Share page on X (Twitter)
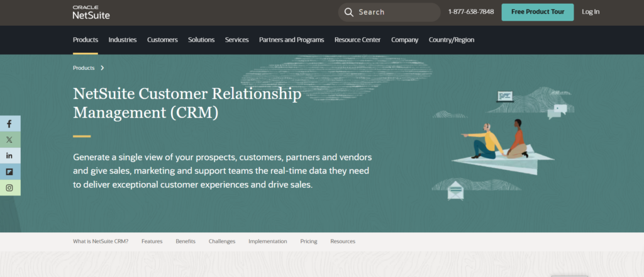 [9, 140]
